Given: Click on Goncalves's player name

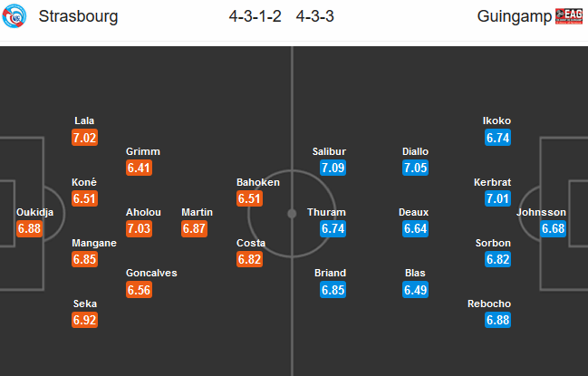Looking at the screenshot, I should [151, 273].
